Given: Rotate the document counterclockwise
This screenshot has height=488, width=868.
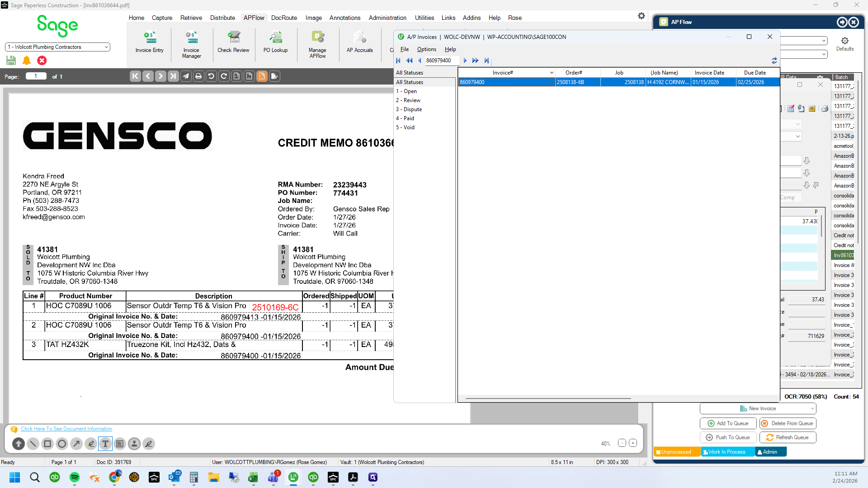Looking at the screenshot, I should [x=211, y=76].
